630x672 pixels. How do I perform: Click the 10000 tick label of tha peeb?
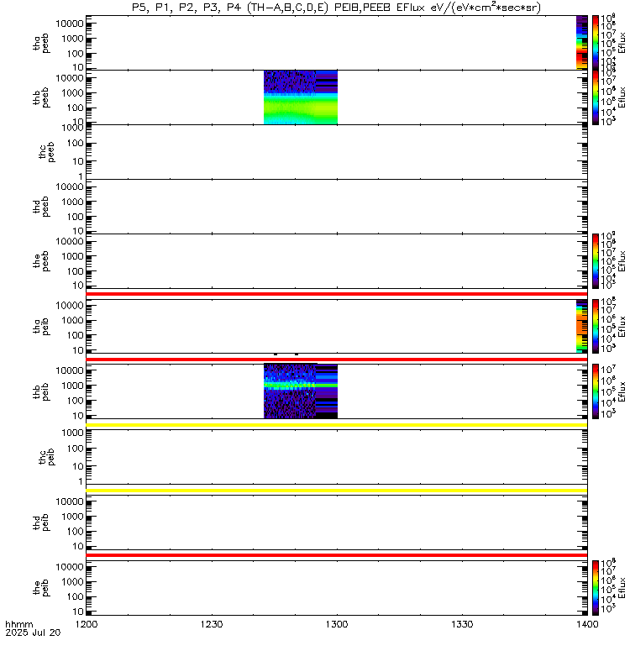(x=70, y=24)
